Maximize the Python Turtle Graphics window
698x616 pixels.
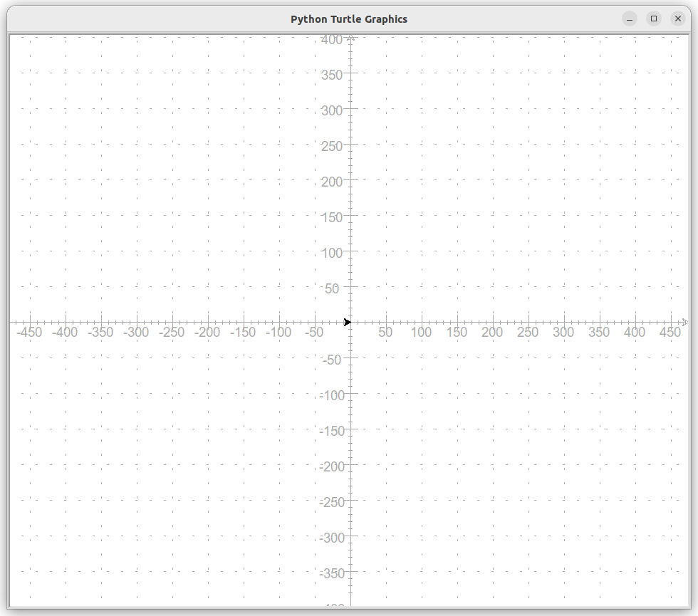(654, 19)
